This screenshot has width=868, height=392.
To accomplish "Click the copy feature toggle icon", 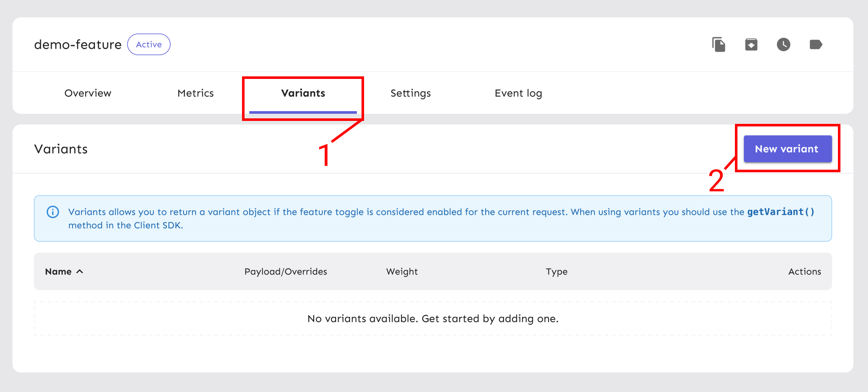I will pos(719,45).
